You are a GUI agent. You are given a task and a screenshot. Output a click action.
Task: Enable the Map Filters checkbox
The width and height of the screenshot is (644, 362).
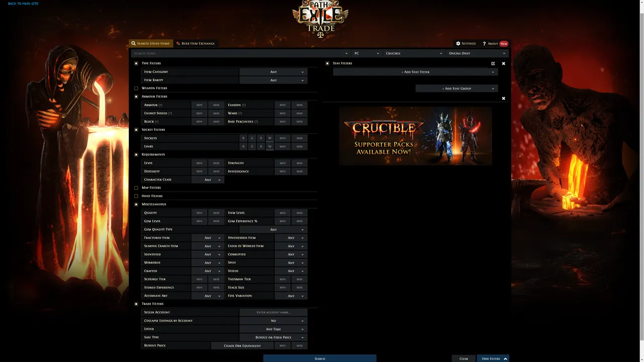click(x=136, y=188)
